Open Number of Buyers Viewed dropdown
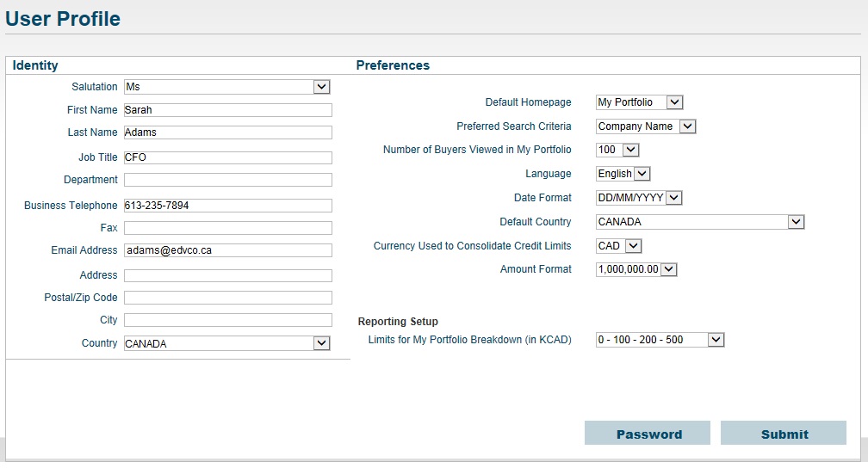 (x=617, y=150)
